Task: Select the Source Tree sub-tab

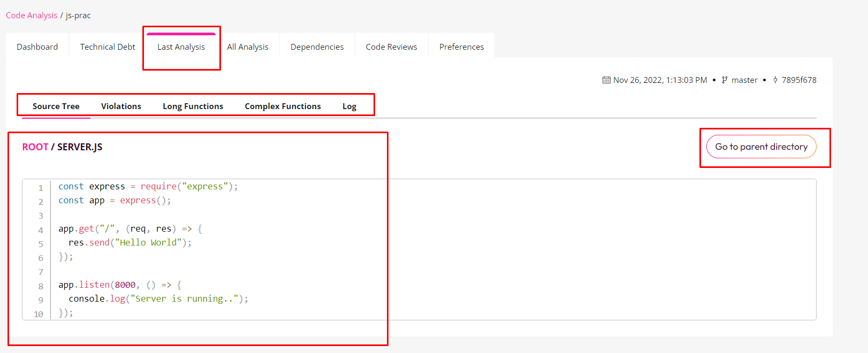Action: point(56,106)
